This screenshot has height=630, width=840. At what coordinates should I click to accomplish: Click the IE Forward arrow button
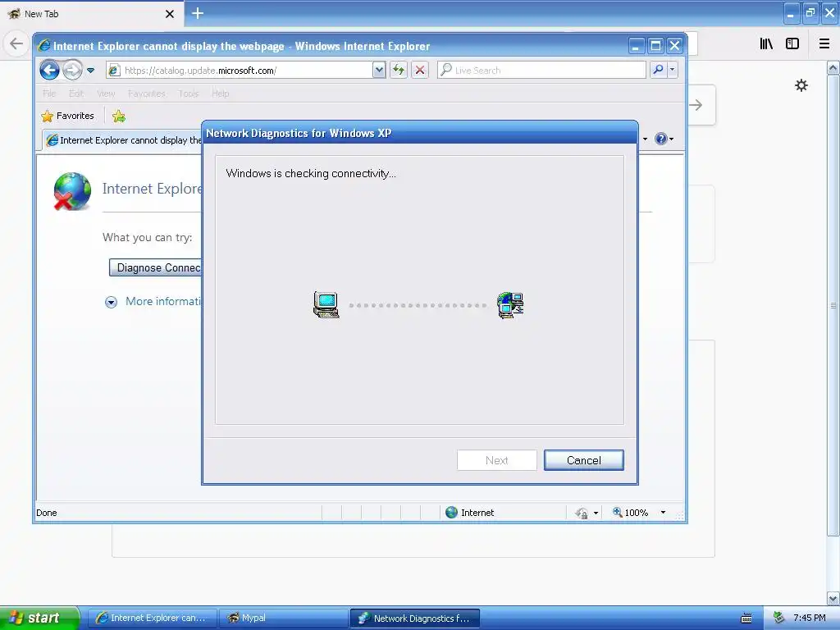pos(72,70)
